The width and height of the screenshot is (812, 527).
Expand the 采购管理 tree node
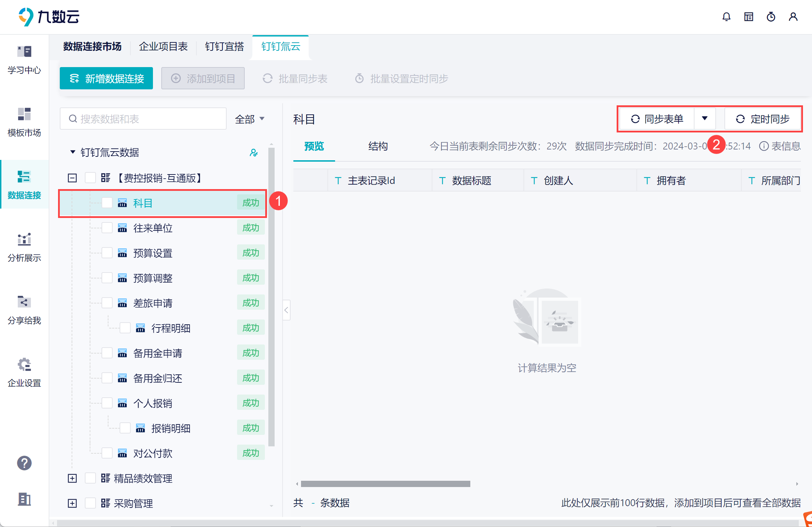pos(72,503)
